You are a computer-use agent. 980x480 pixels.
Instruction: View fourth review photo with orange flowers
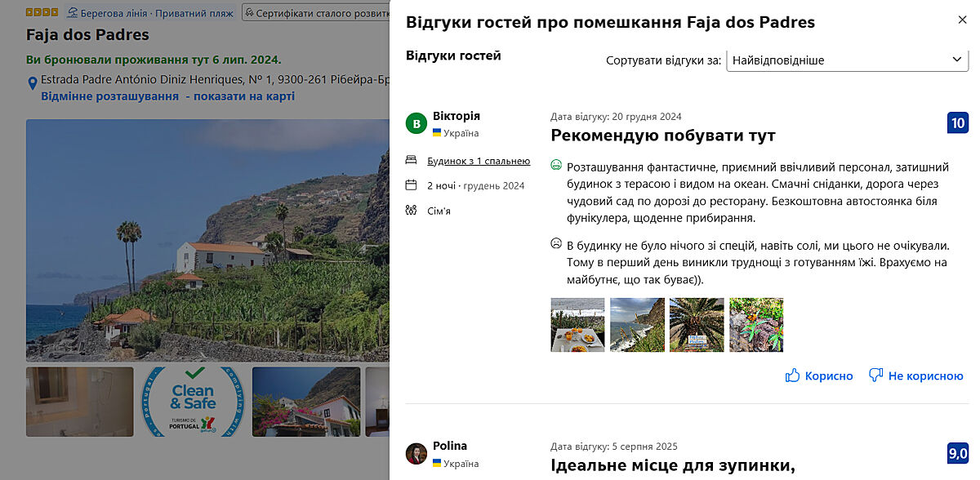click(x=756, y=325)
